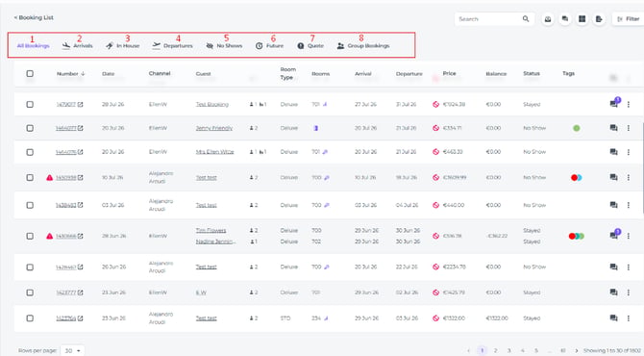This screenshot has width=644, height=356.
Task: Click the red warning triangle on Tim Flowers row
Action: click(49, 236)
